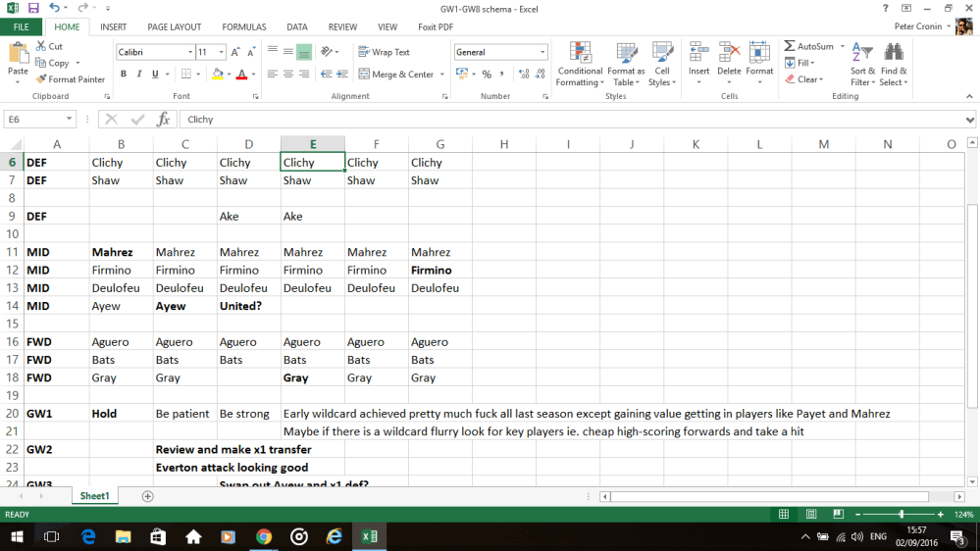Image resolution: width=980 pixels, height=551 pixels.
Task: Click the Conditional Formatting icon
Action: pyautogui.click(x=580, y=55)
